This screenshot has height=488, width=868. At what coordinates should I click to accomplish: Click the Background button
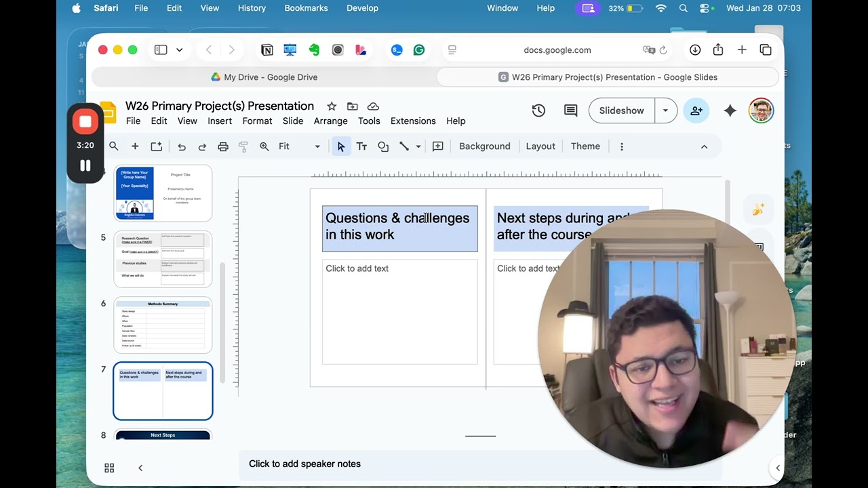click(x=484, y=146)
